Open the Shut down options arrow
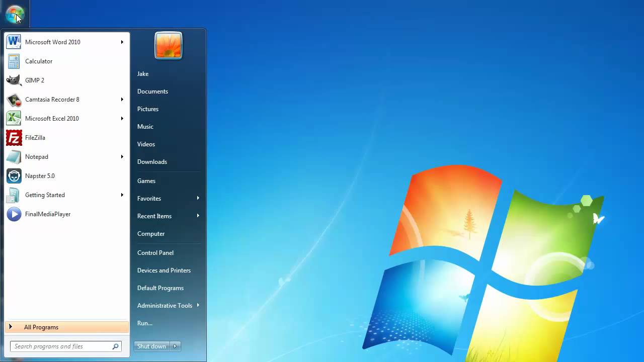The height and width of the screenshot is (362, 644). (x=175, y=346)
